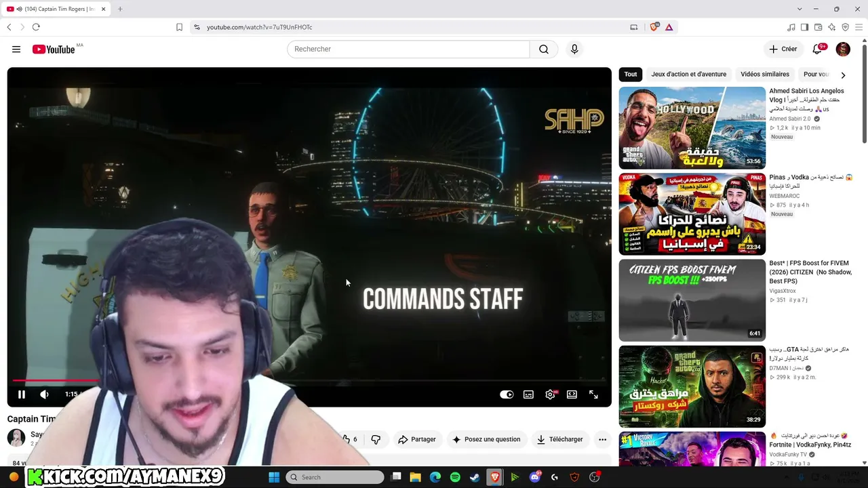This screenshot has height=488, width=868.
Task: Open the GTA hacker video thumbnail
Action: [x=692, y=386]
